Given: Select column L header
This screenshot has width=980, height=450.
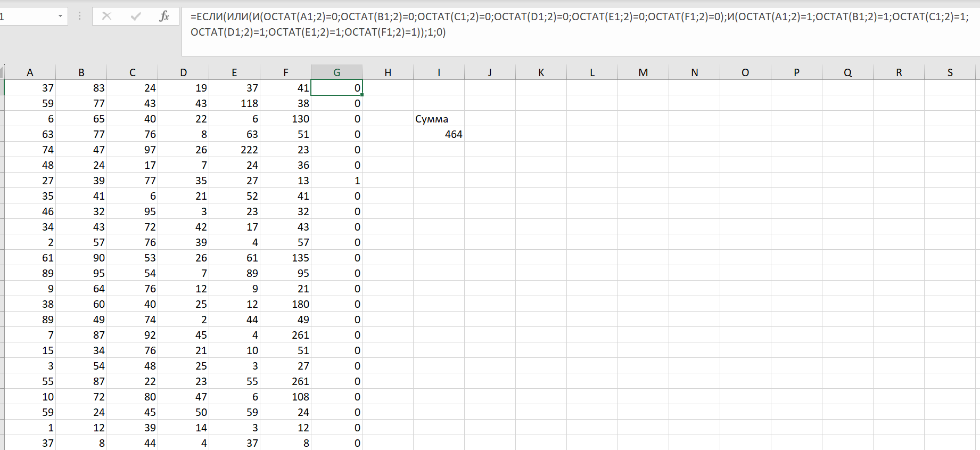Looking at the screenshot, I should 592,72.
